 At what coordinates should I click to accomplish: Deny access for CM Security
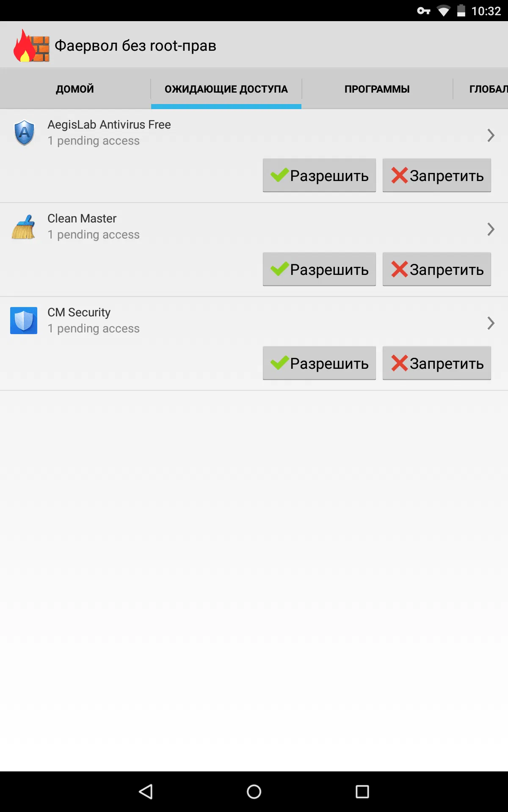click(x=436, y=363)
